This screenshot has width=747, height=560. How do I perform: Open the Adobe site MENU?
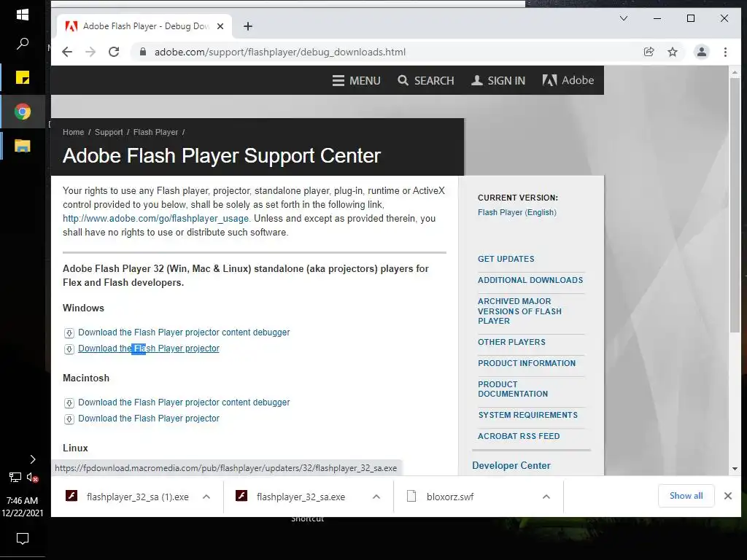point(356,80)
